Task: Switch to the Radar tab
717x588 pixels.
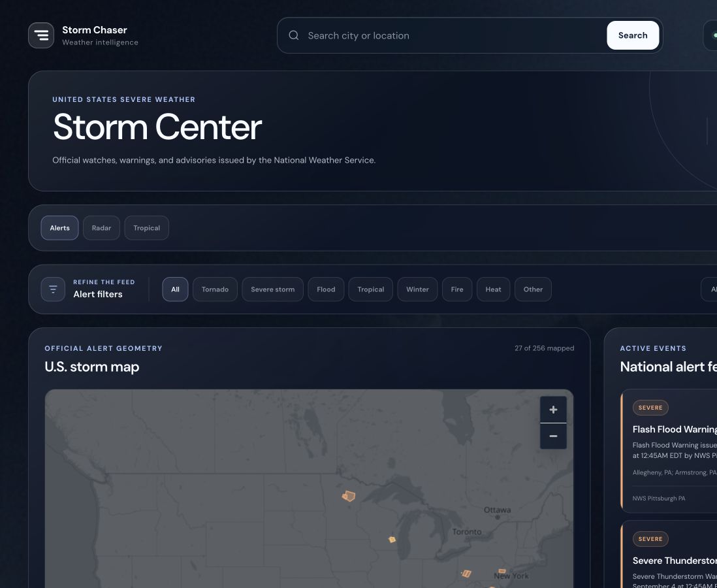Action: coord(101,228)
